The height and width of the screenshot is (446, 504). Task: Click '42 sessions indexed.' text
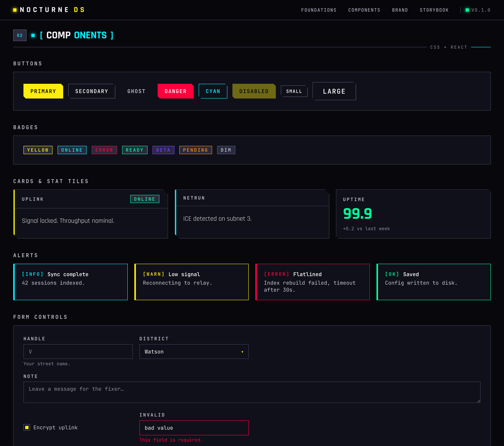pos(53,283)
